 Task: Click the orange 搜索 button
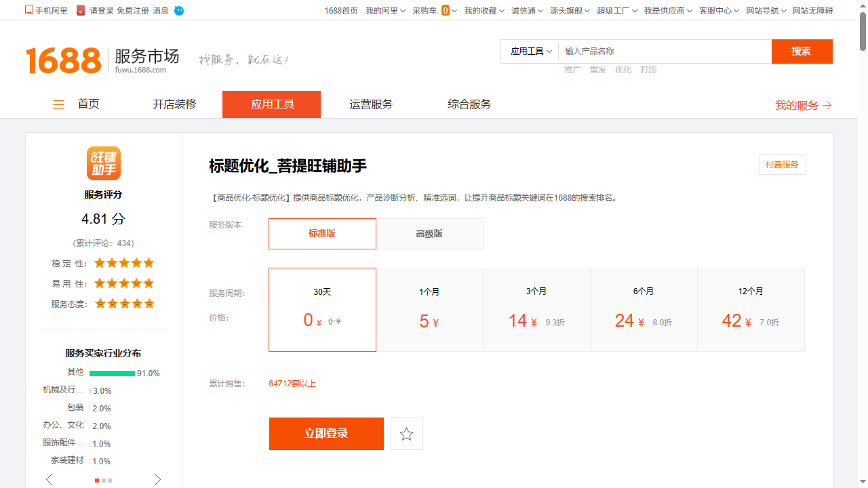[x=802, y=52]
